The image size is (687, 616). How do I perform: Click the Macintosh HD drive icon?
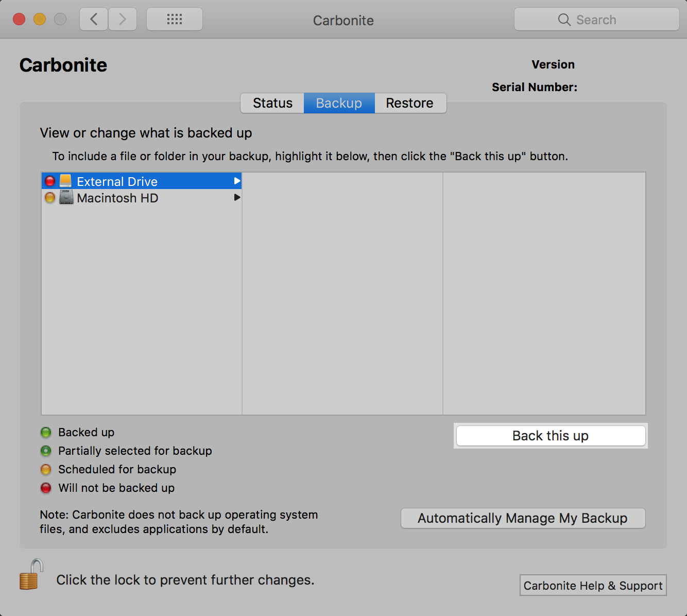point(65,197)
